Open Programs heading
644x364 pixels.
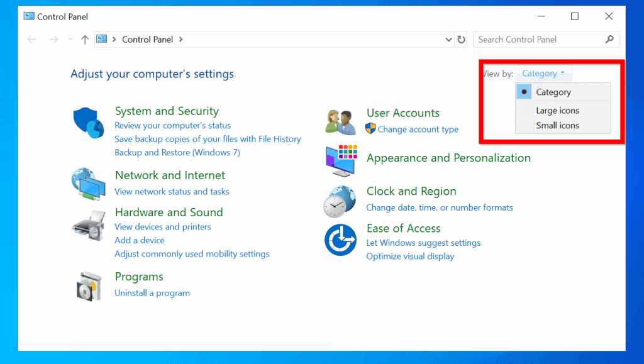coord(139,277)
